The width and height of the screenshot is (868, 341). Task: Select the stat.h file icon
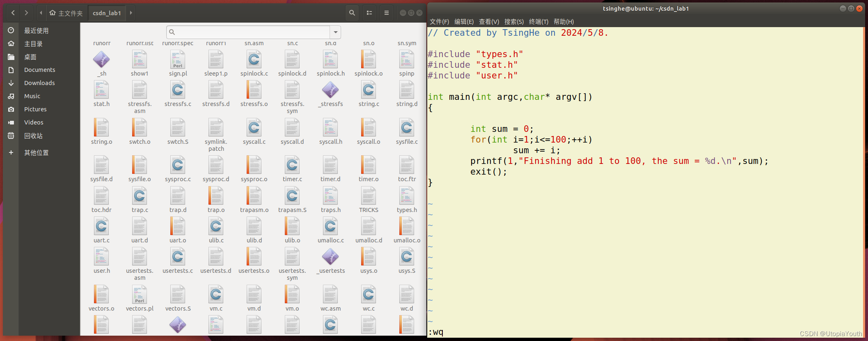(101, 90)
